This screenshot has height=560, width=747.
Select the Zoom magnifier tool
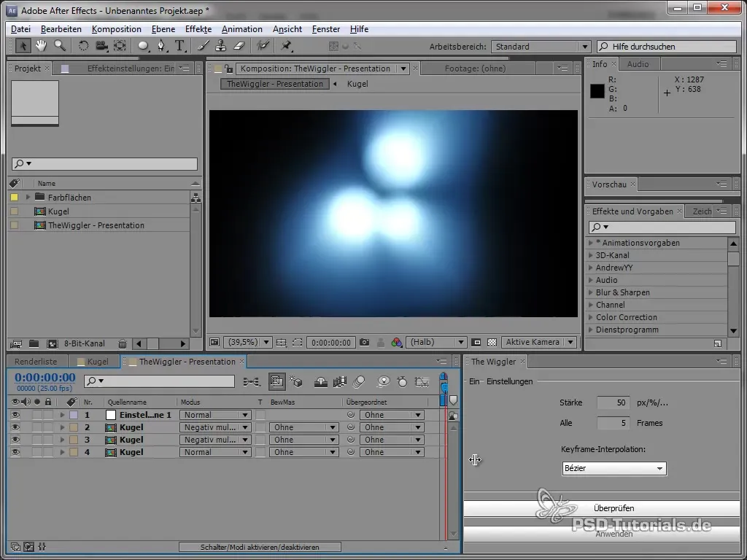[x=60, y=46]
